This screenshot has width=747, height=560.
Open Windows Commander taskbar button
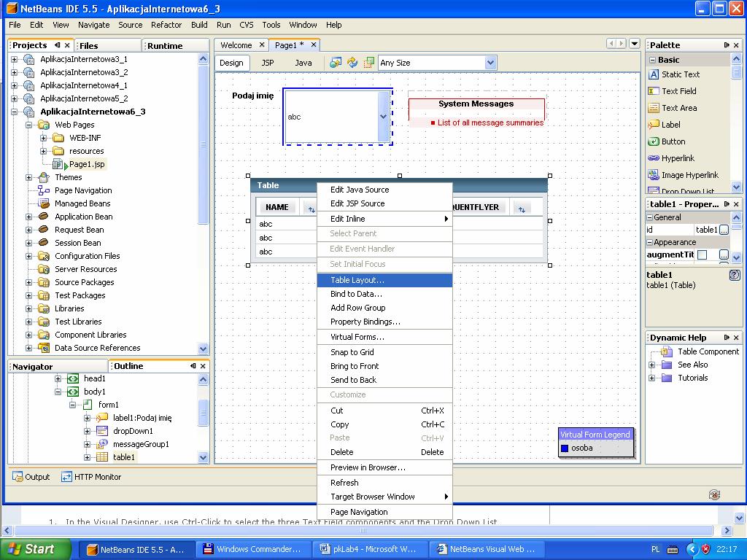click(x=253, y=550)
